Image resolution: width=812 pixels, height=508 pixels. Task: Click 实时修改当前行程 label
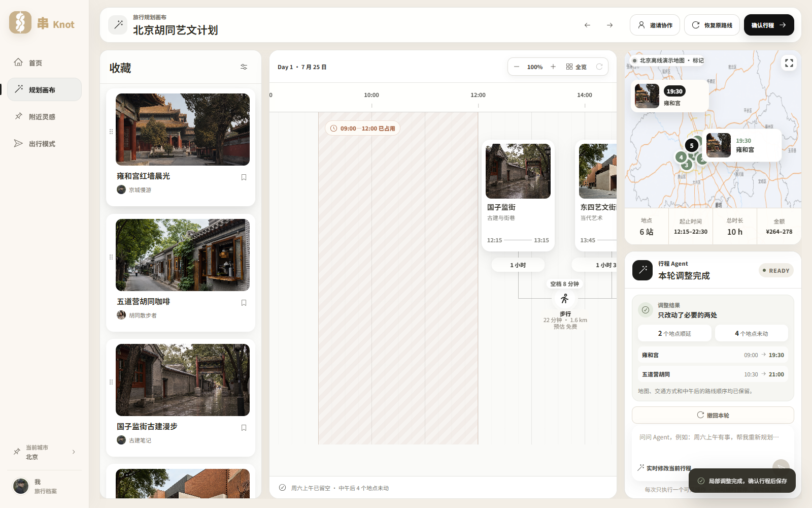(x=665, y=468)
